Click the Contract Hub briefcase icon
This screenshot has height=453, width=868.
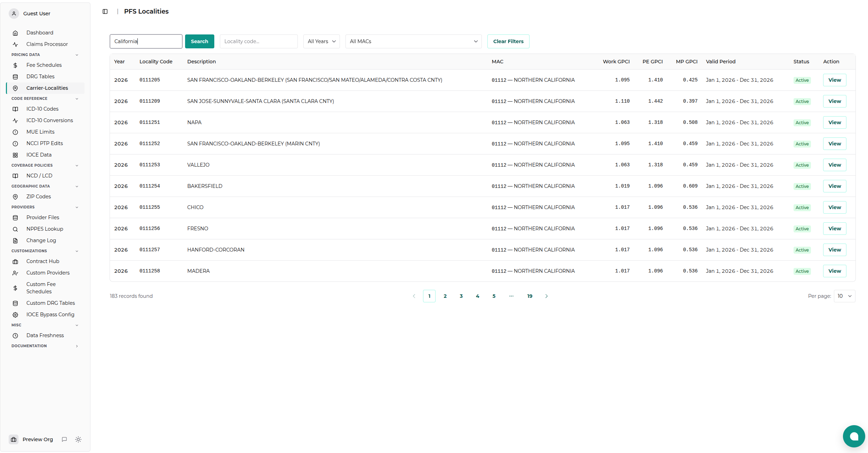(x=15, y=262)
